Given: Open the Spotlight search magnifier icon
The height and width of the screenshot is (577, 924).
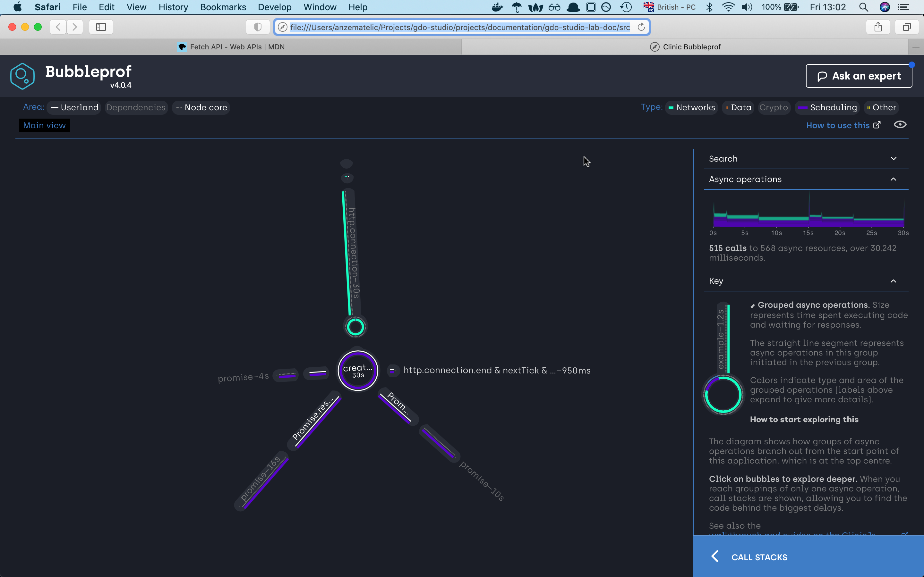Looking at the screenshot, I should point(864,7).
